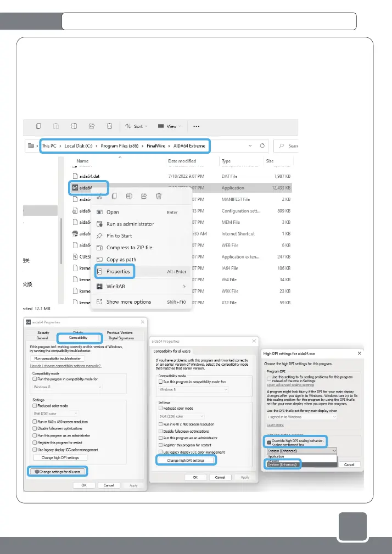Choose Show more options in context menu
This screenshot has height=554, width=392.
pos(142,302)
